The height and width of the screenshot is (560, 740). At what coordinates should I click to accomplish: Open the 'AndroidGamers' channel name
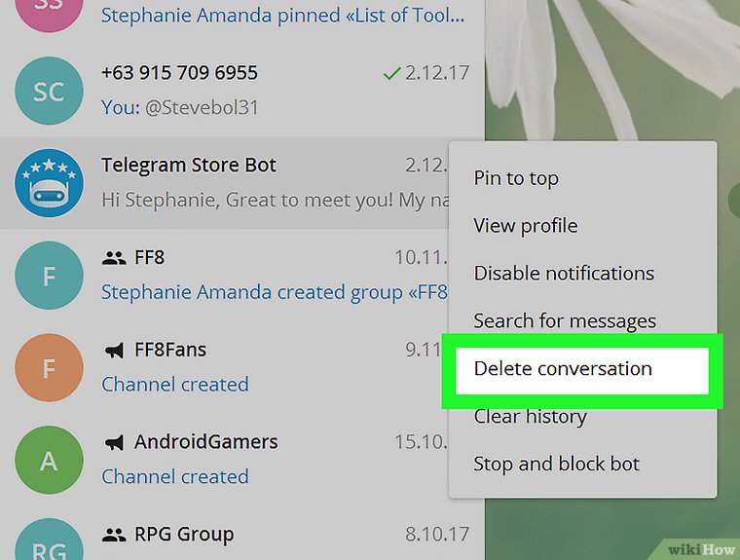[206, 442]
